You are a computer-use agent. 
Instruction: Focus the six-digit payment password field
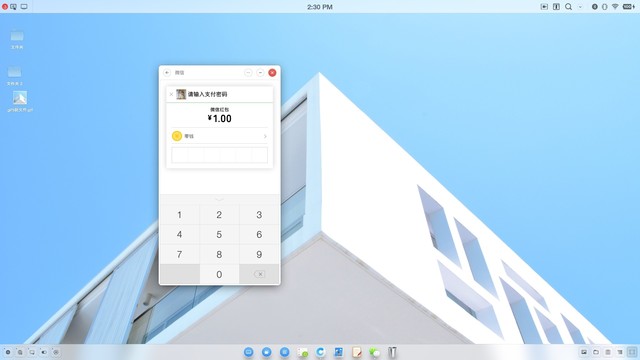pyautogui.click(x=220, y=155)
